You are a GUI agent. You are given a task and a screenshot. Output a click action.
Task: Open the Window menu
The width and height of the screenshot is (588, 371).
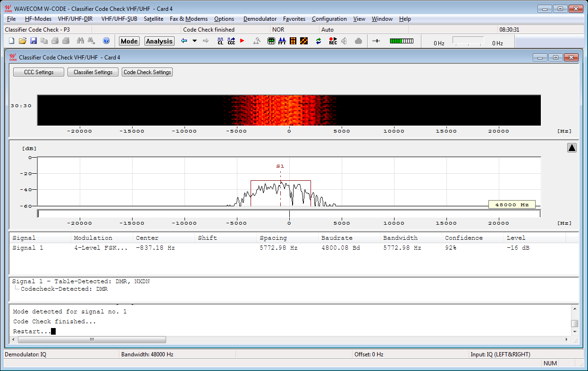(382, 19)
